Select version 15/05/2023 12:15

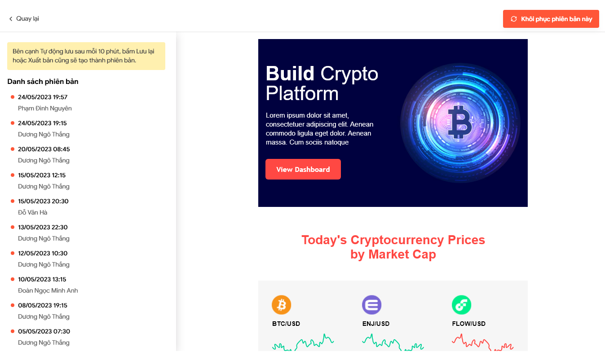[44, 180]
